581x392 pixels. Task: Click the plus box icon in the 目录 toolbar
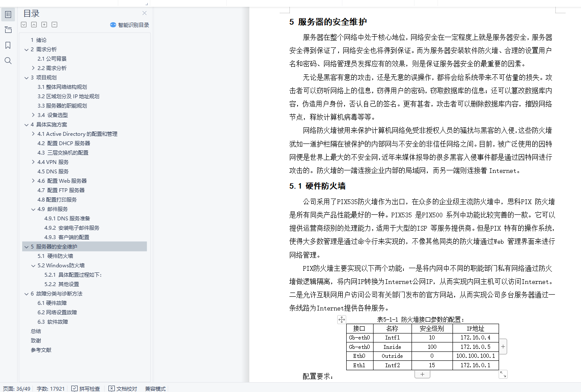point(44,25)
